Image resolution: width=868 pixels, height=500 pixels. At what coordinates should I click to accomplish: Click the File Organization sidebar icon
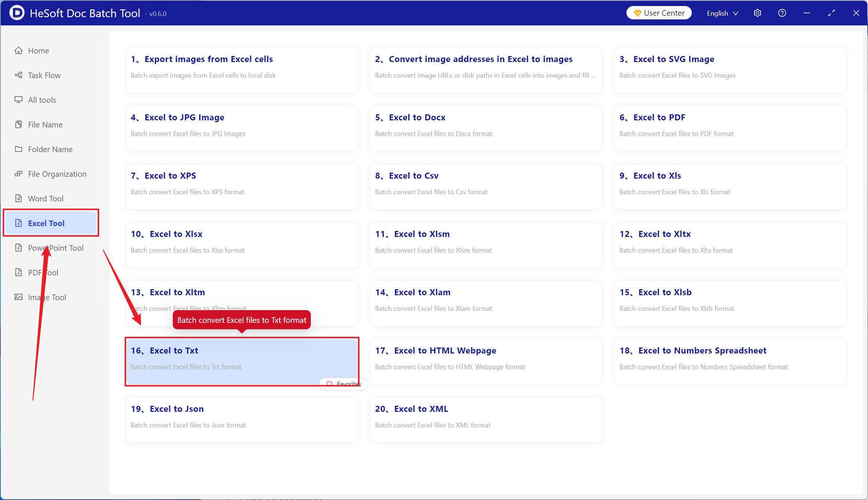coord(18,174)
